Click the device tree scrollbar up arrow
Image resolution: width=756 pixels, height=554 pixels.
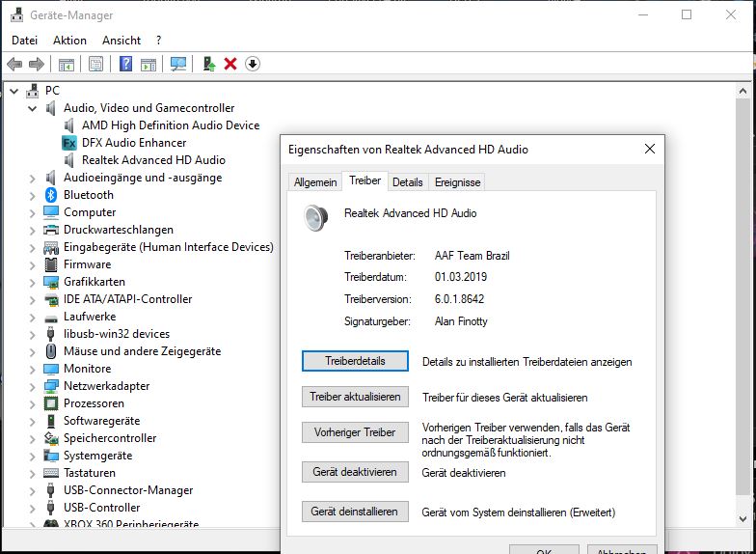click(x=742, y=91)
